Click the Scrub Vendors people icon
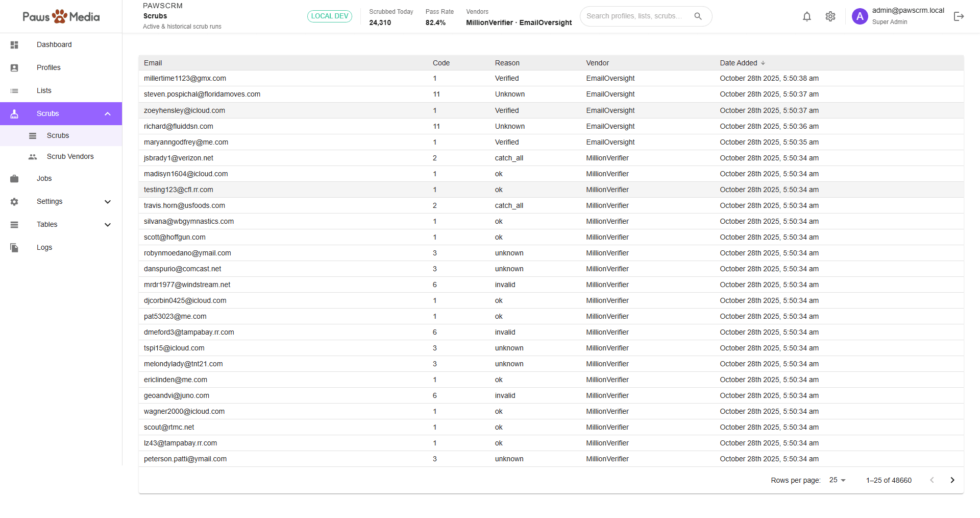Viewport: 980px width, 518px height. coord(33,157)
